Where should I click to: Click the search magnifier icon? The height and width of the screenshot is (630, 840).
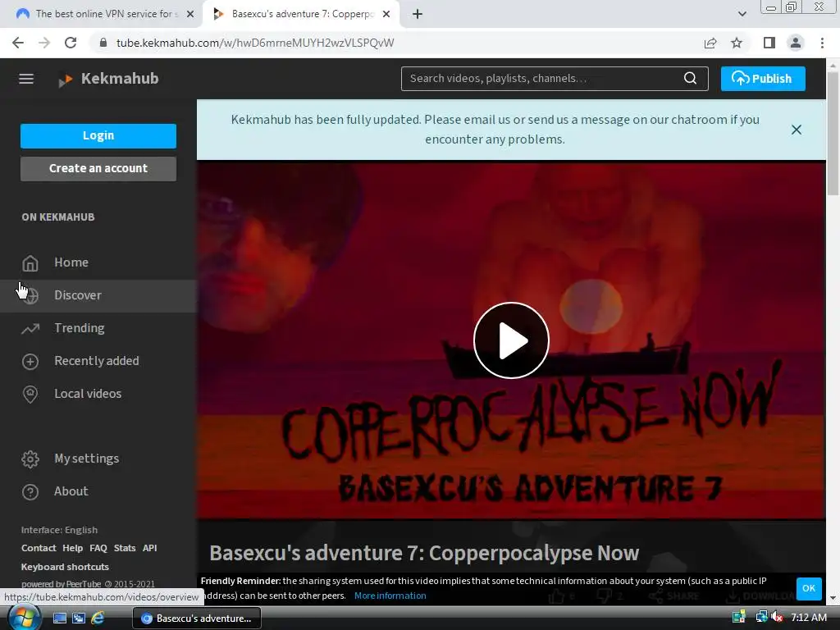click(690, 79)
